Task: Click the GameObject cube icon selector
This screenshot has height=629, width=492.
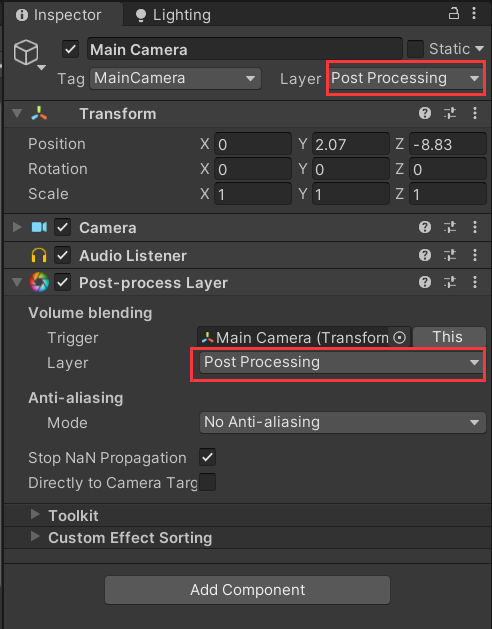Action: point(26,53)
